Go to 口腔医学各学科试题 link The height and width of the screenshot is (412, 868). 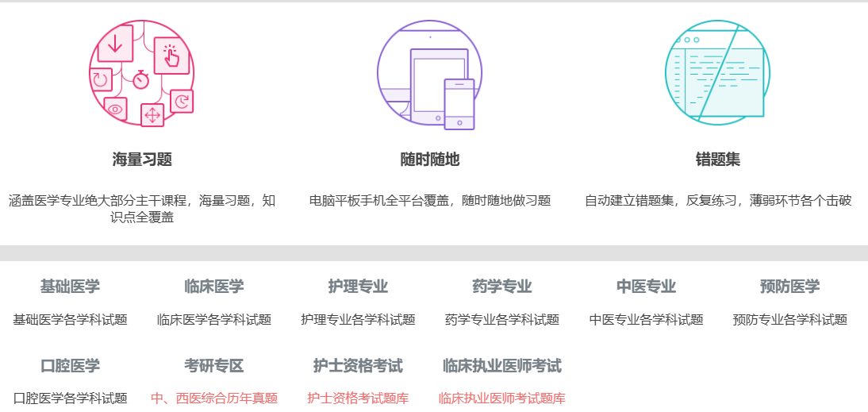[71, 399]
